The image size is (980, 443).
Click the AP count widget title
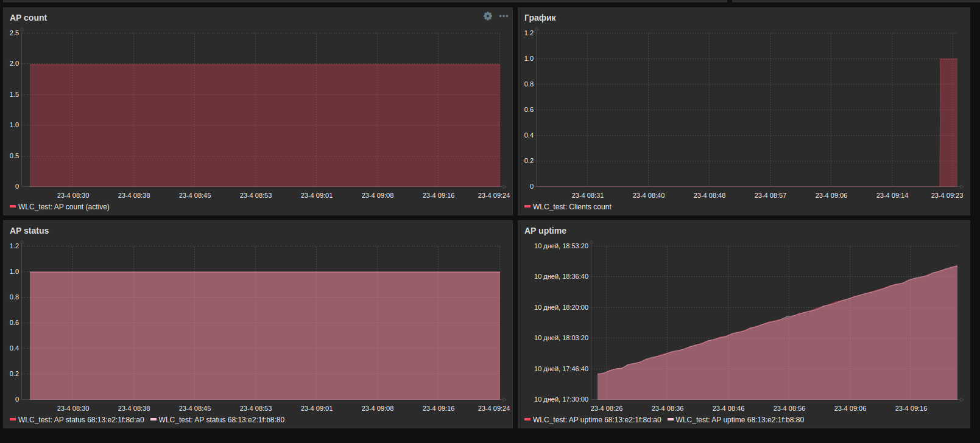tap(29, 18)
